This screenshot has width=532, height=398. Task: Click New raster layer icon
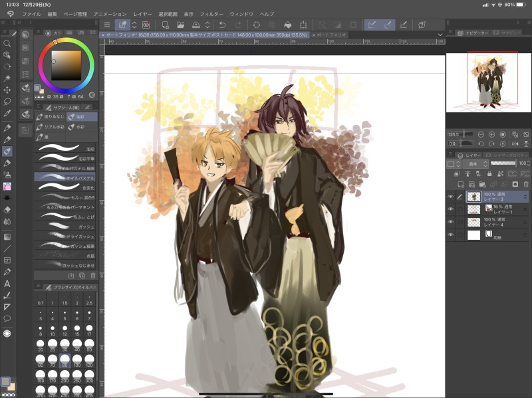pos(460,185)
